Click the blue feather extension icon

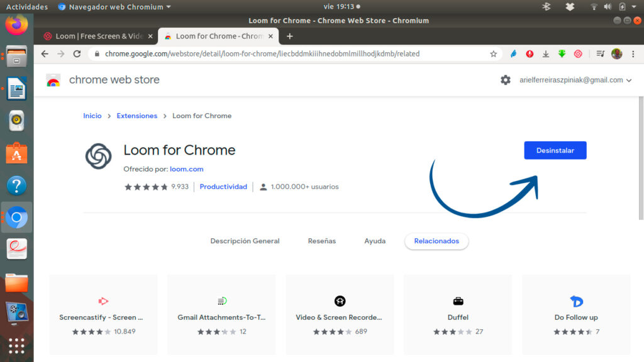[513, 54]
